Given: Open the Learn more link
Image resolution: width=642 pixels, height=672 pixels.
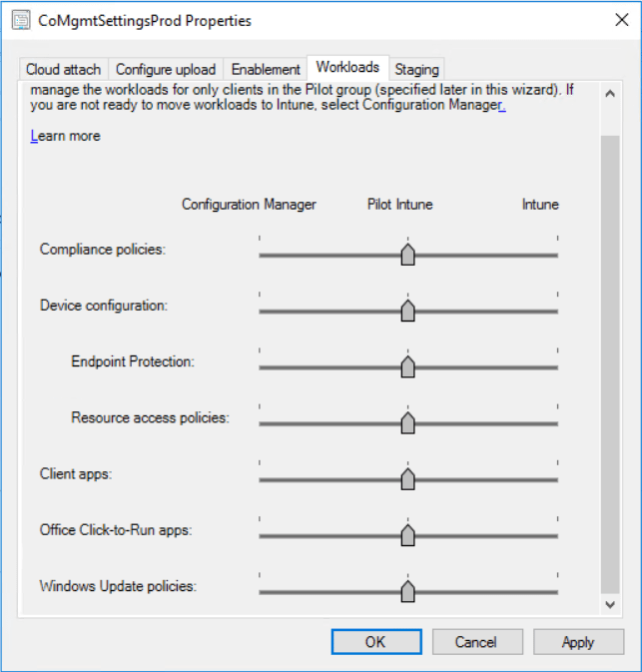Looking at the screenshot, I should 65,136.
